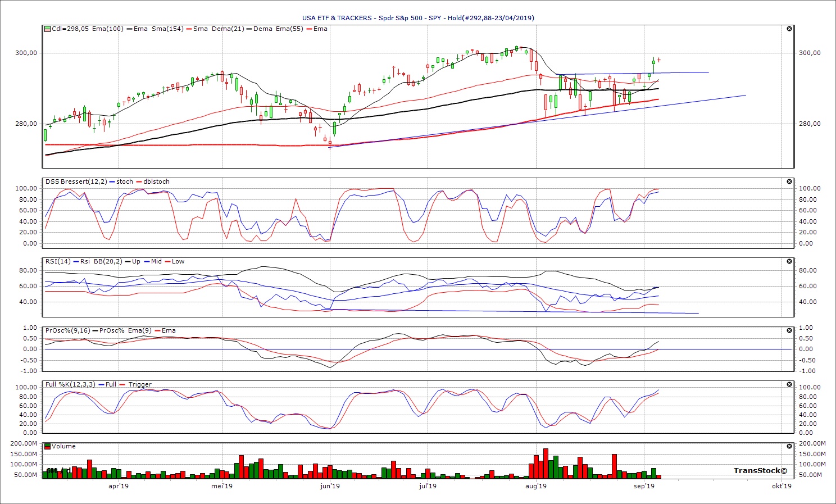
Task: Click the jun'19 date axis label
Action: click(330, 486)
